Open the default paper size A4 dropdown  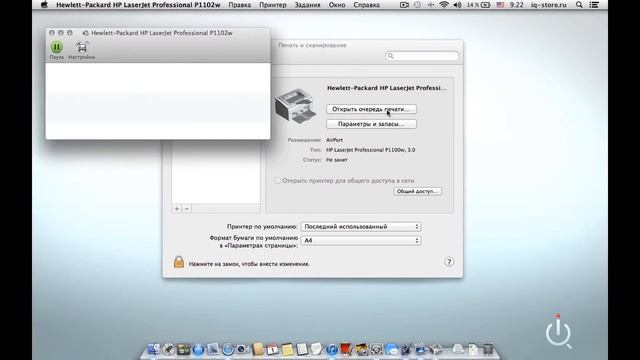click(361, 240)
